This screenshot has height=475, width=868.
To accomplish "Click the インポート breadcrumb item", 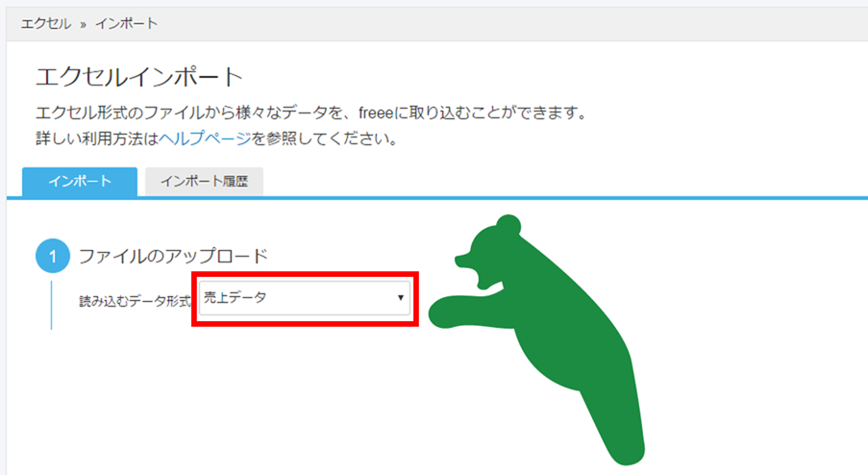I will 126,24.
